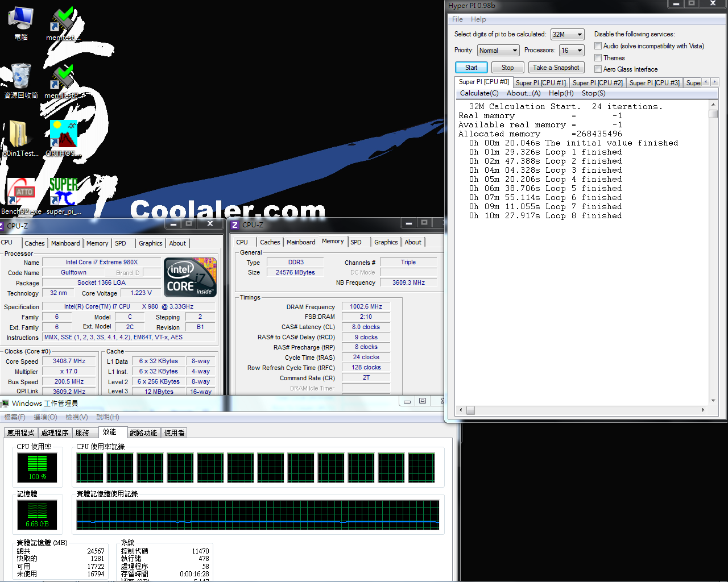Switch to Super PI [CPU #2] tab
The width and height of the screenshot is (728, 582).
click(x=597, y=83)
